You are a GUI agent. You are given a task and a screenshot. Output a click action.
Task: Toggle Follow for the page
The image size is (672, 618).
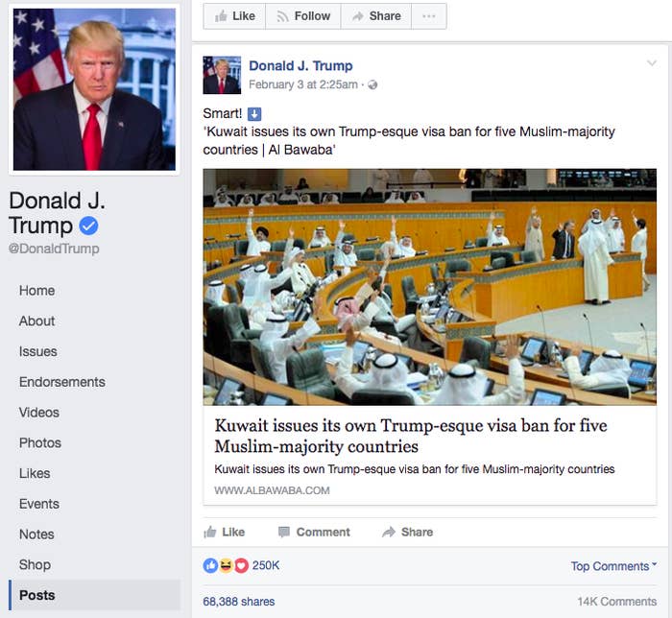coord(303,16)
